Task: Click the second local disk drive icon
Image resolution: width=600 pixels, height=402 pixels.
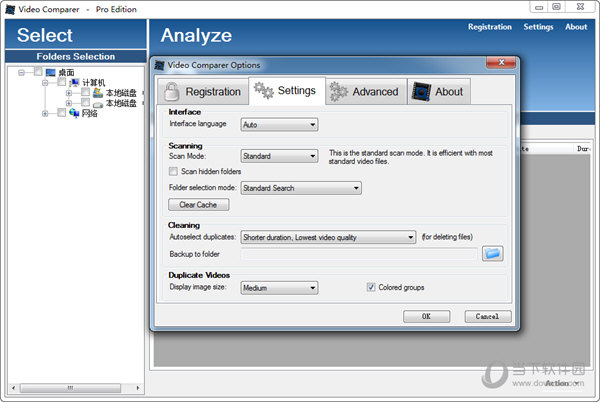Action: [98, 103]
